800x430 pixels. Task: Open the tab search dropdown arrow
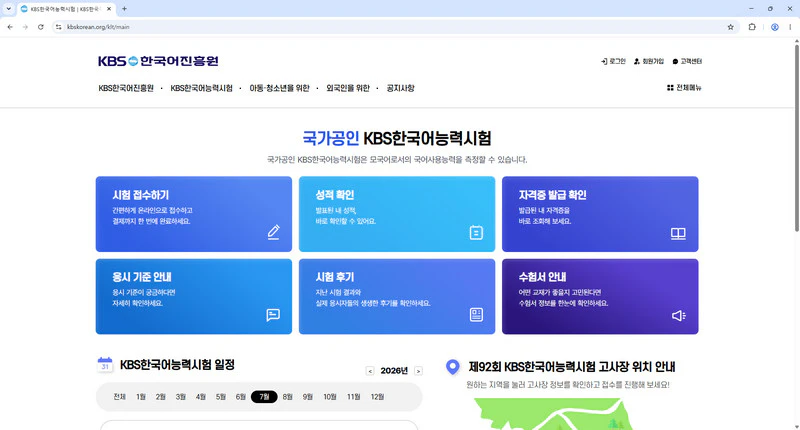8,9
